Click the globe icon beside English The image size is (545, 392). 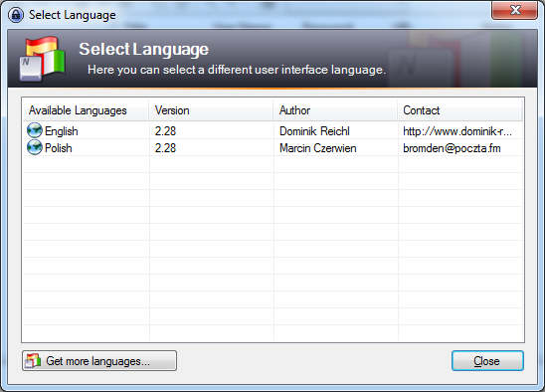pyautogui.click(x=35, y=130)
